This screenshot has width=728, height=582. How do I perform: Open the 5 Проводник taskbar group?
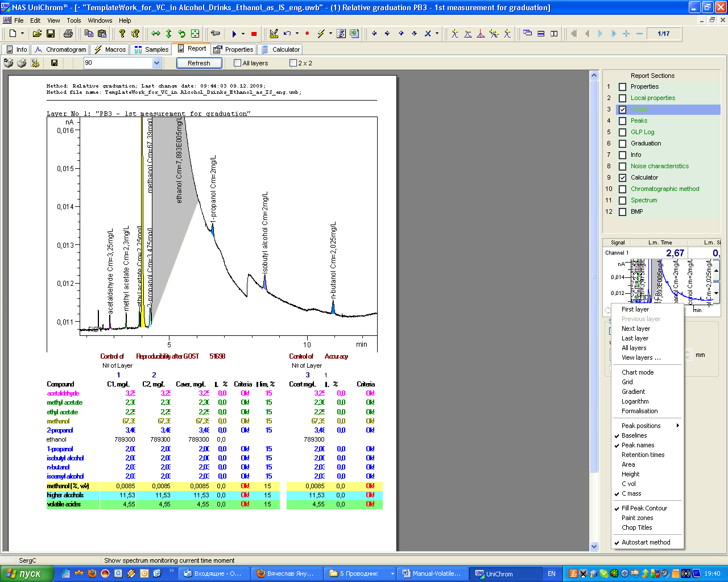(x=361, y=573)
